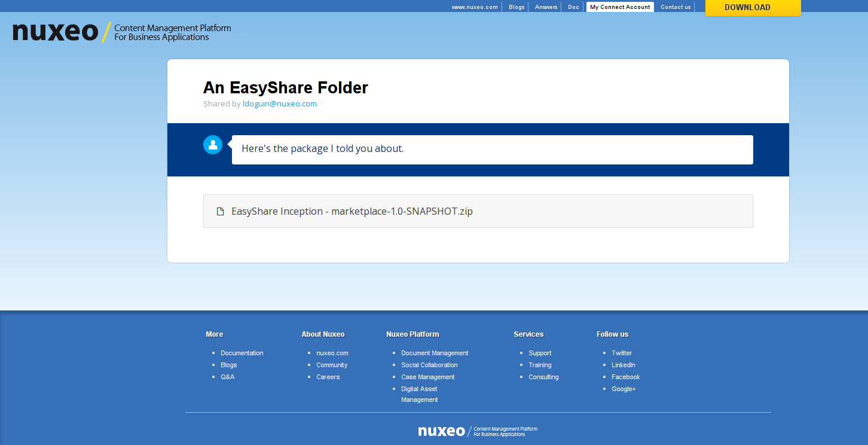
Task: Open the www.nuxeo.com top menu link
Action: click(474, 7)
